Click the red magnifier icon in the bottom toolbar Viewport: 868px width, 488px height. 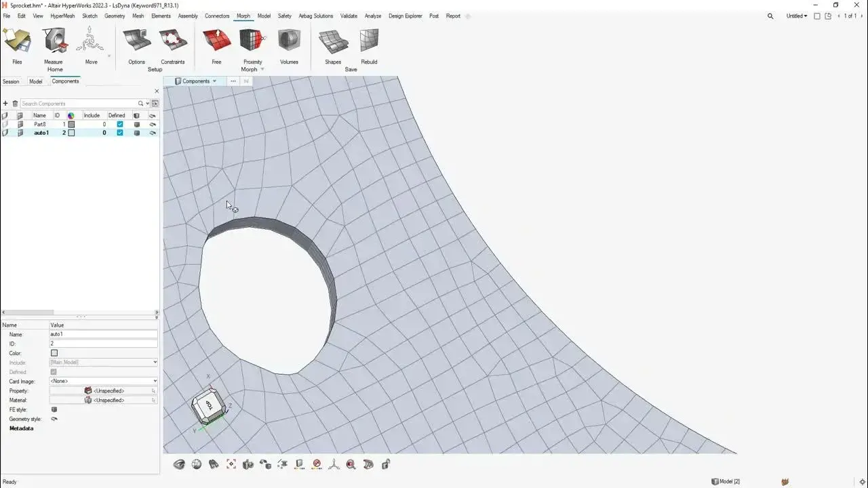pyautogui.click(x=351, y=464)
